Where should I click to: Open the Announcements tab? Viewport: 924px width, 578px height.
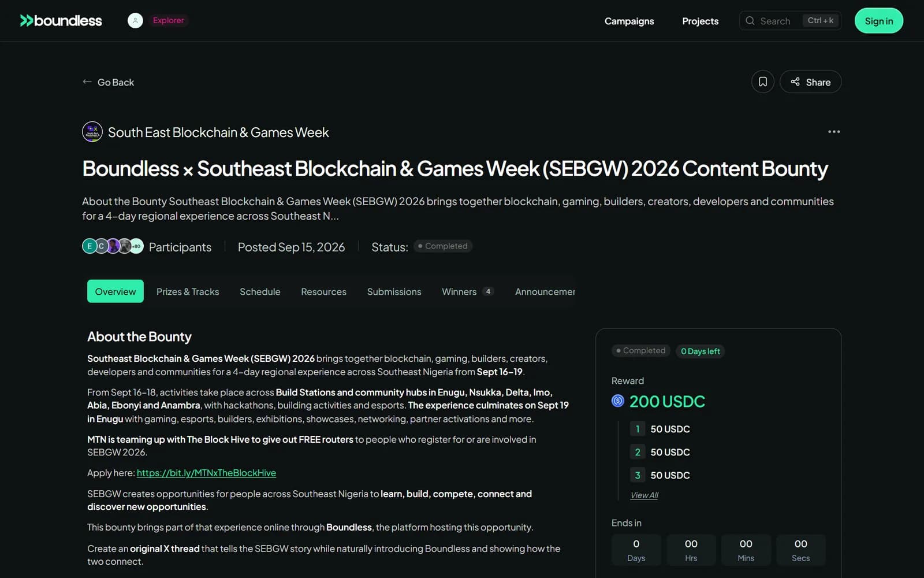click(545, 292)
